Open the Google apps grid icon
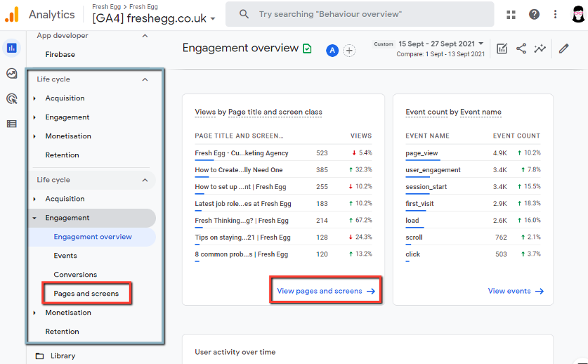The width and height of the screenshot is (588, 364). coord(511,14)
